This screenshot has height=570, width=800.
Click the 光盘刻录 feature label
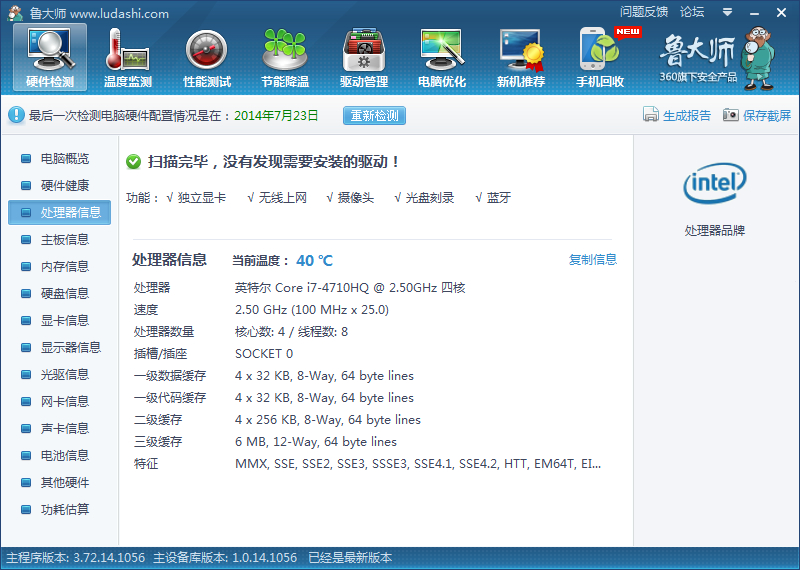click(429, 198)
